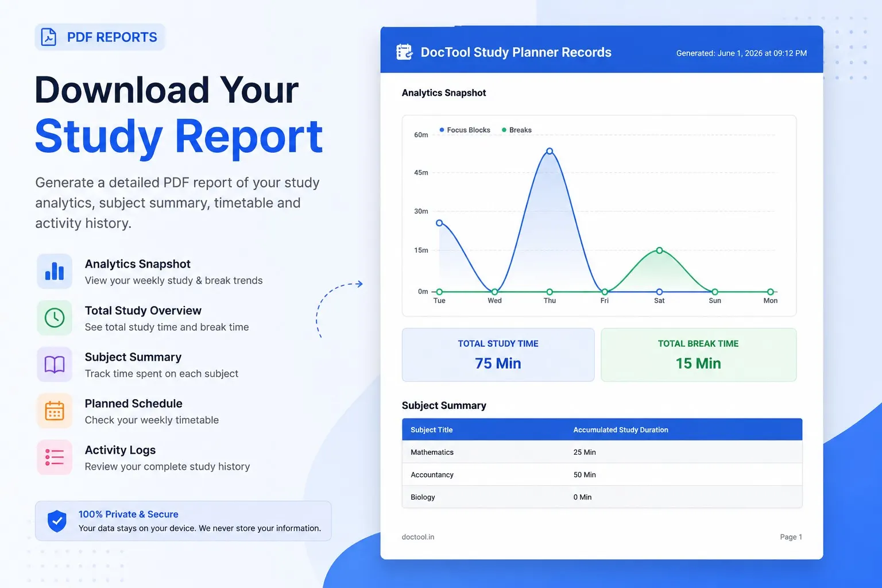Select the Biology table cell

(x=423, y=497)
